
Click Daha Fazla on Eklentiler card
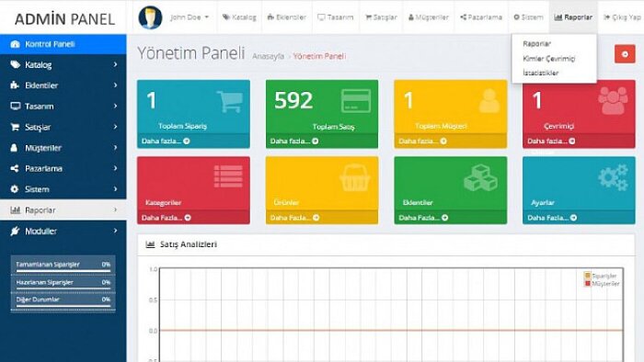423,218
